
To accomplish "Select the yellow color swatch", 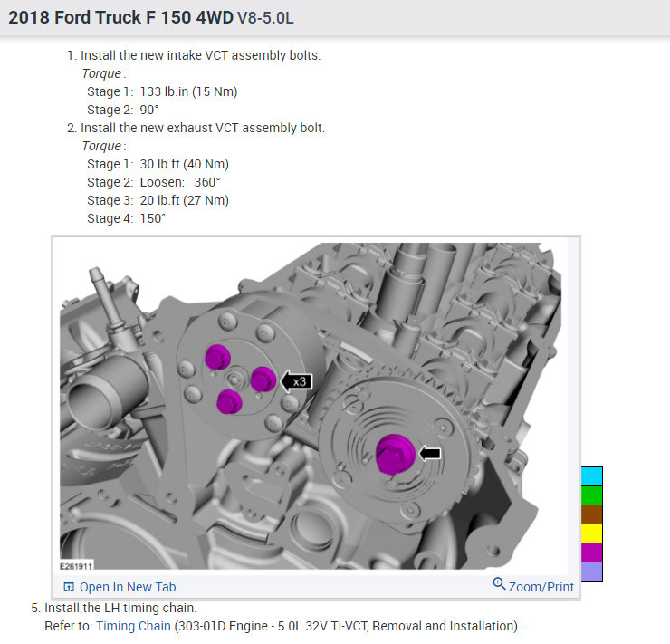I will coord(592,533).
